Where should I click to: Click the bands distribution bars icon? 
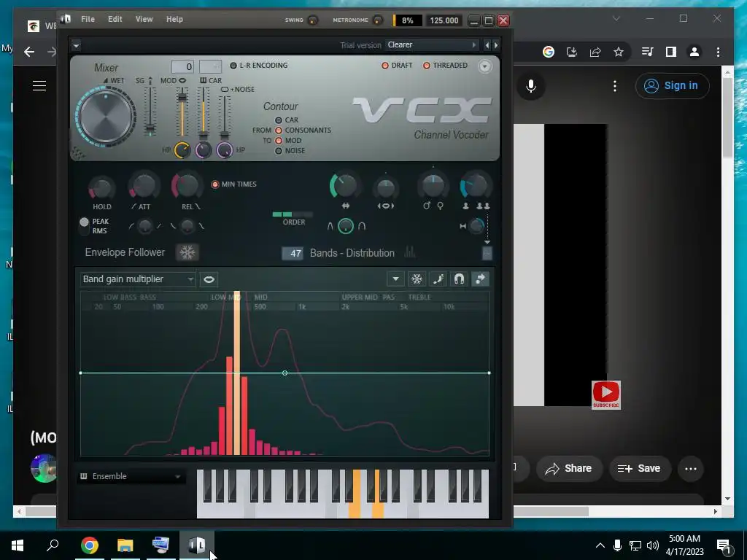coord(409,252)
